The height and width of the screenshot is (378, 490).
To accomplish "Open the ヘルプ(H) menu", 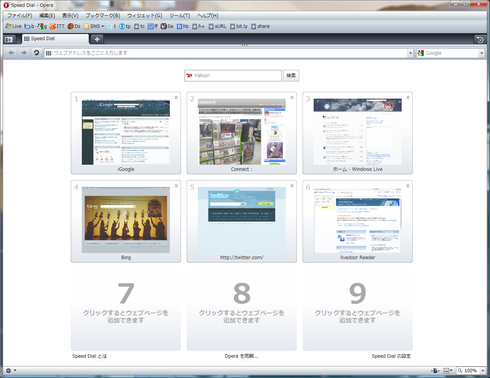I will pyautogui.click(x=207, y=16).
